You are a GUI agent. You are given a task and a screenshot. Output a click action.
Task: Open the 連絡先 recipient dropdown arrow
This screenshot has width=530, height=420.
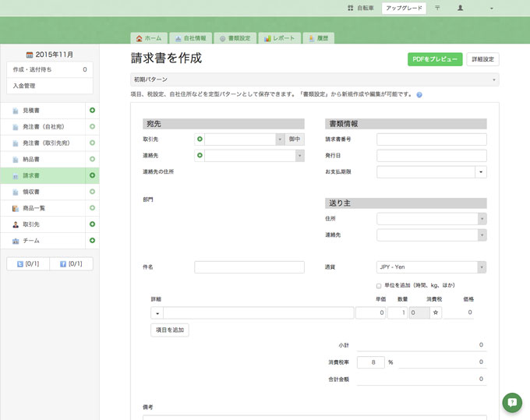(299, 155)
